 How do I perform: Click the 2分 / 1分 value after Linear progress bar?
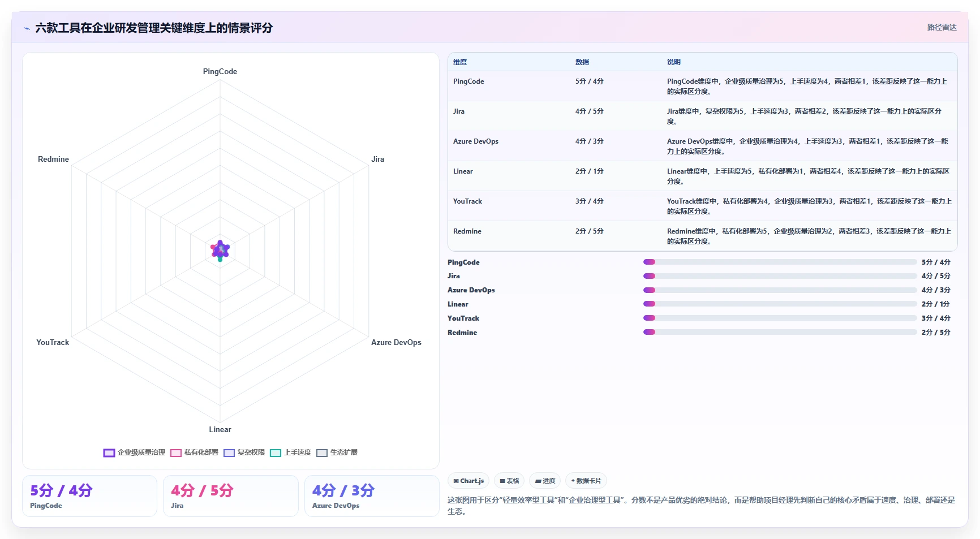pyautogui.click(x=936, y=304)
